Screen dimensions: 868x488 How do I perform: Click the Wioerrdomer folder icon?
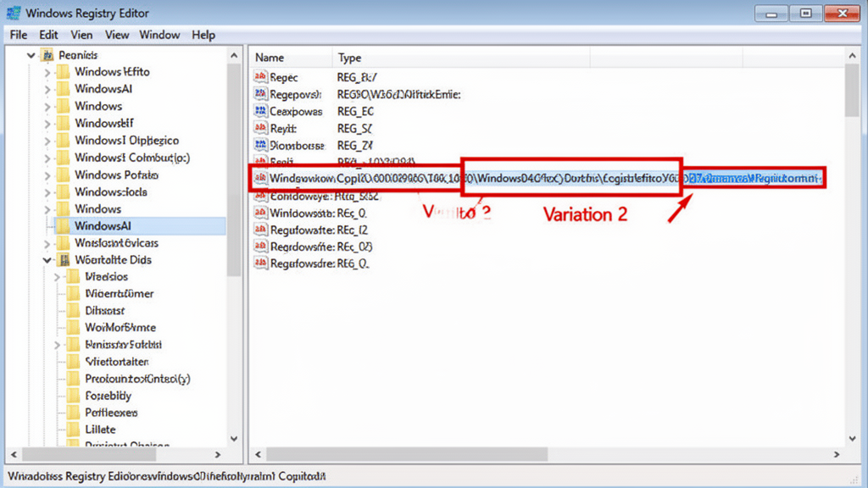pyautogui.click(x=74, y=293)
